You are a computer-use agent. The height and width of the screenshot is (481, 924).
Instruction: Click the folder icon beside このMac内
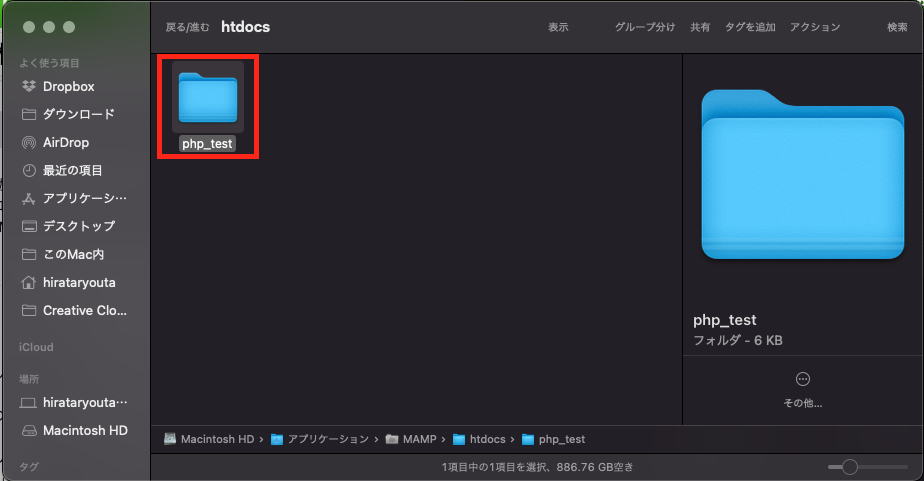pyautogui.click(x=28, y=255)
